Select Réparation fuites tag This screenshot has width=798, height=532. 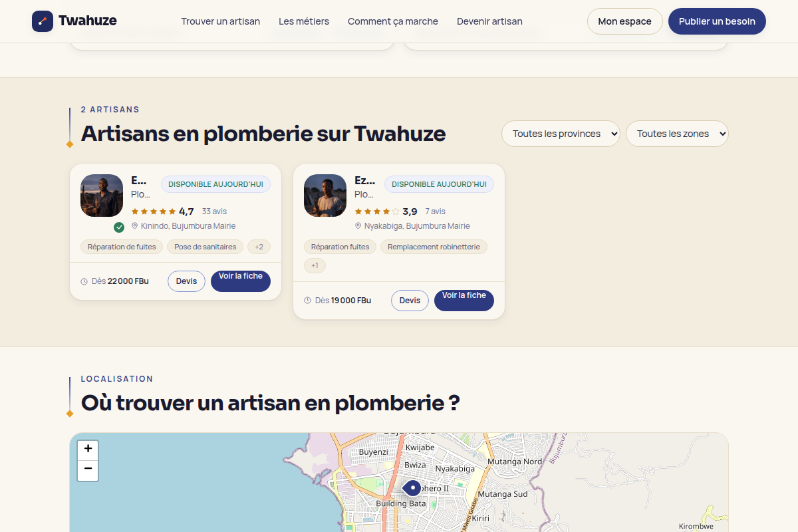click(340, 247)
